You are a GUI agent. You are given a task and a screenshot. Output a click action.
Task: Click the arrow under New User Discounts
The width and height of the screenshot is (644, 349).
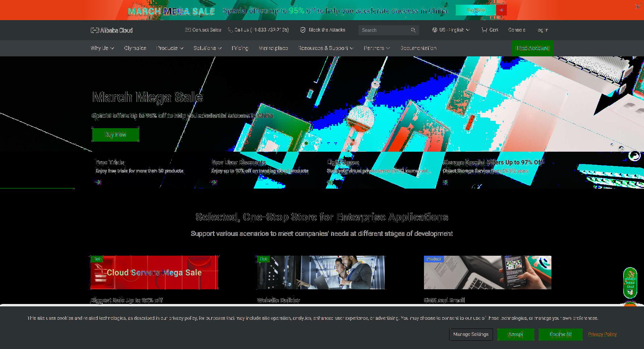214,182
